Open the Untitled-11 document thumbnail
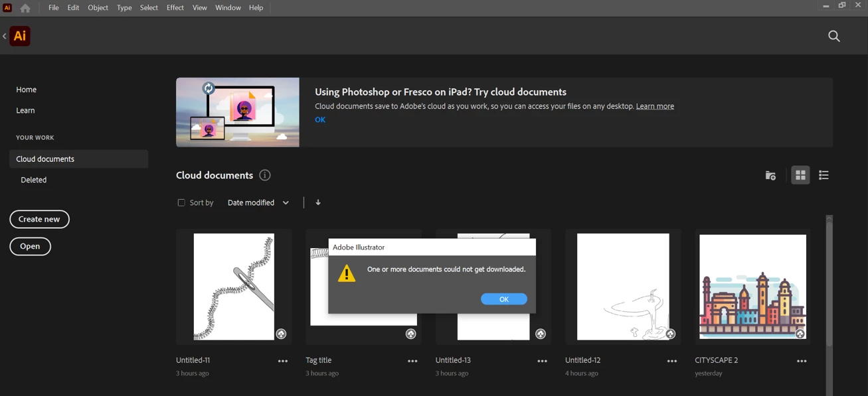This screenshot has height=396, width=868. (x=234, y=287)
